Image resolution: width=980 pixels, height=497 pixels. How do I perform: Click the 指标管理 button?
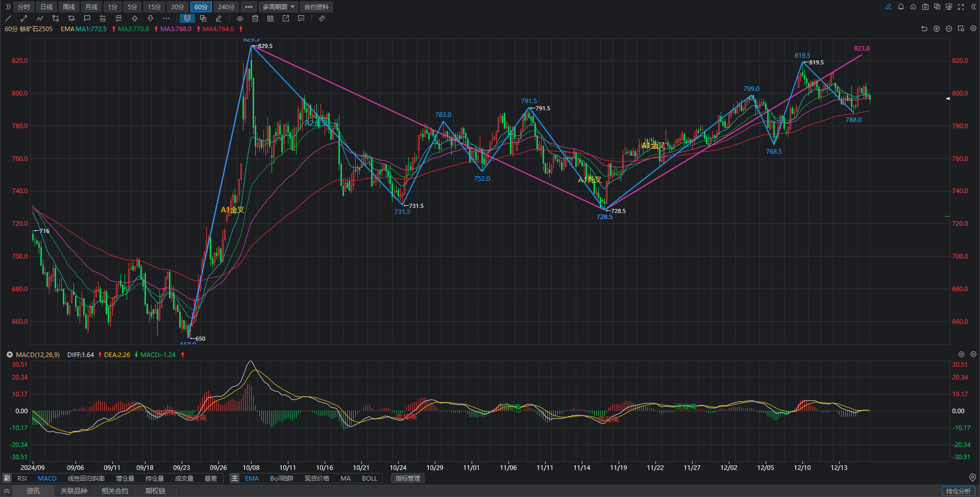point(408,479)
